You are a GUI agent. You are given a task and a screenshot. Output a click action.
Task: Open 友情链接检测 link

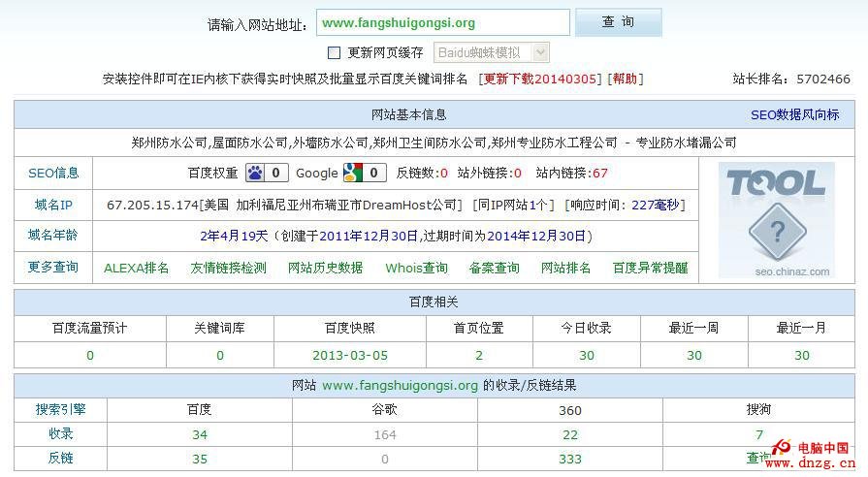pos(228,268)
